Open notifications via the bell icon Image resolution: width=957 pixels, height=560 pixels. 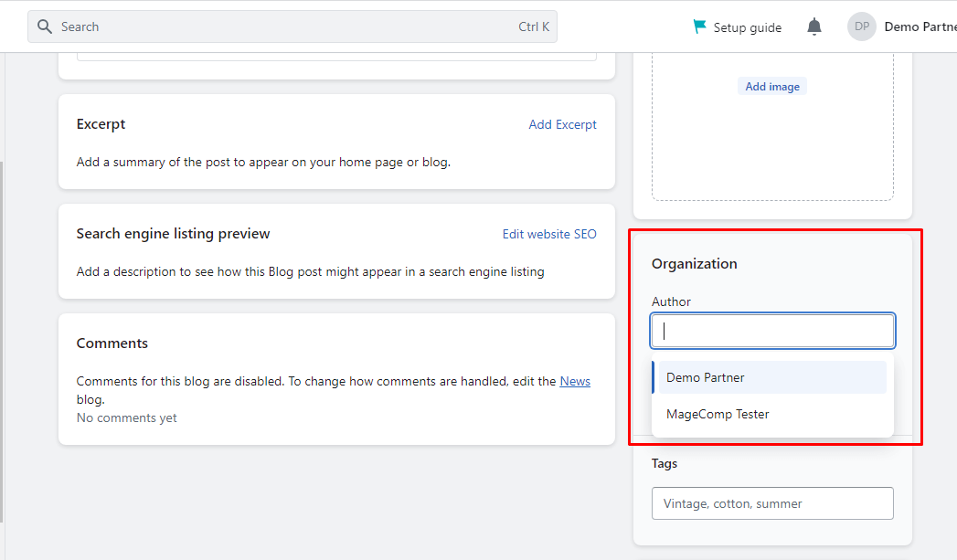(814, 27)
